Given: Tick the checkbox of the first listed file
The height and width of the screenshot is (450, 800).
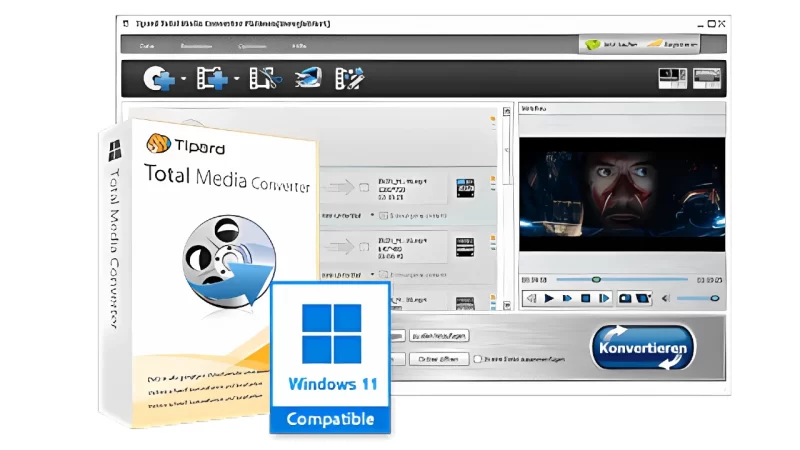Looking at the screenshot, I should (364, 187).
